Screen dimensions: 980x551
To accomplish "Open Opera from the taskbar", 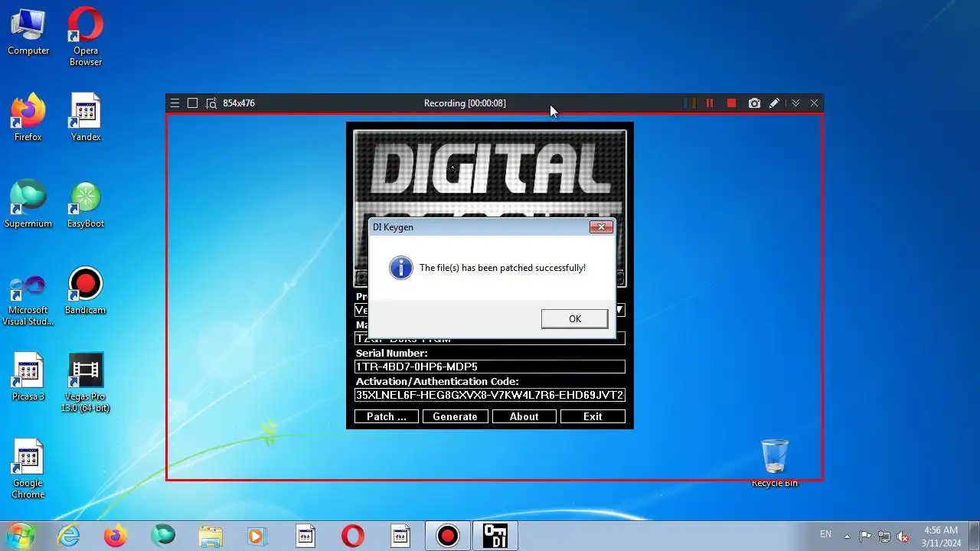I will coord(353,536).
